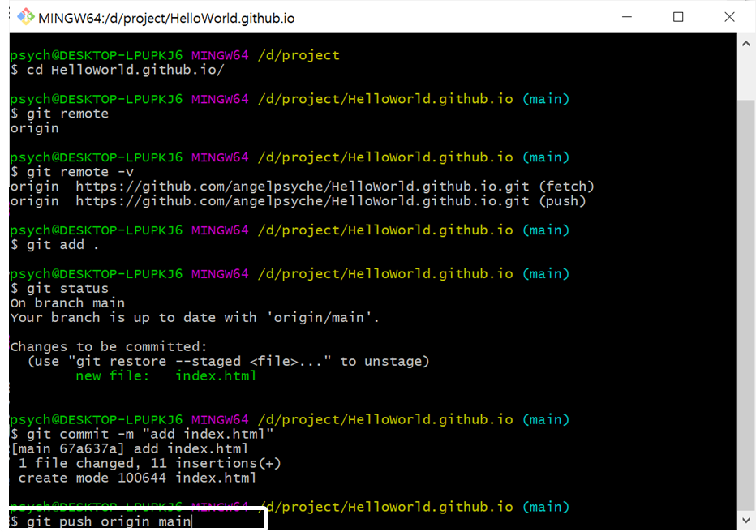
Task: Click the scrollbar down arrow
Action: click(746, 521)
